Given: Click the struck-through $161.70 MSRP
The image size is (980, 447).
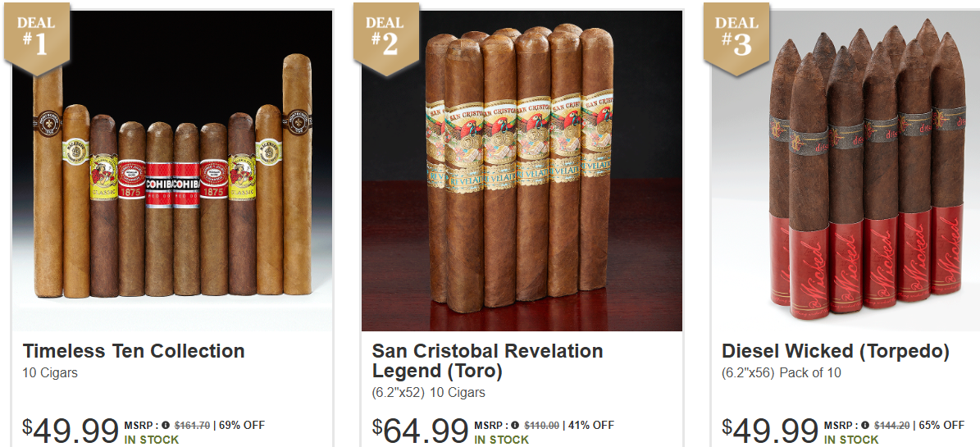Looking at the screenshot, I should click(x=192, y=425).
